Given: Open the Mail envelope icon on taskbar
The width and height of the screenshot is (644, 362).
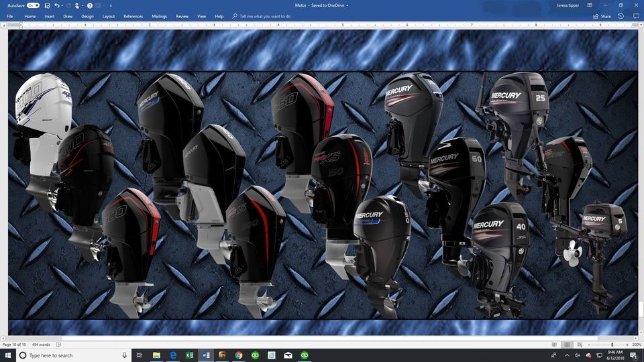Looking at the screenshot, I should (x=288, y=355).
